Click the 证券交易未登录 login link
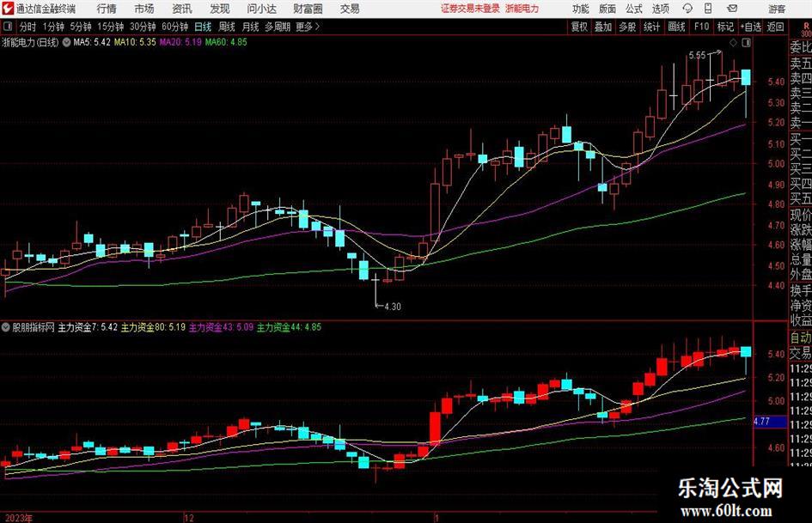The height and width of the screenshot is (523, 812). click(470, 9)
